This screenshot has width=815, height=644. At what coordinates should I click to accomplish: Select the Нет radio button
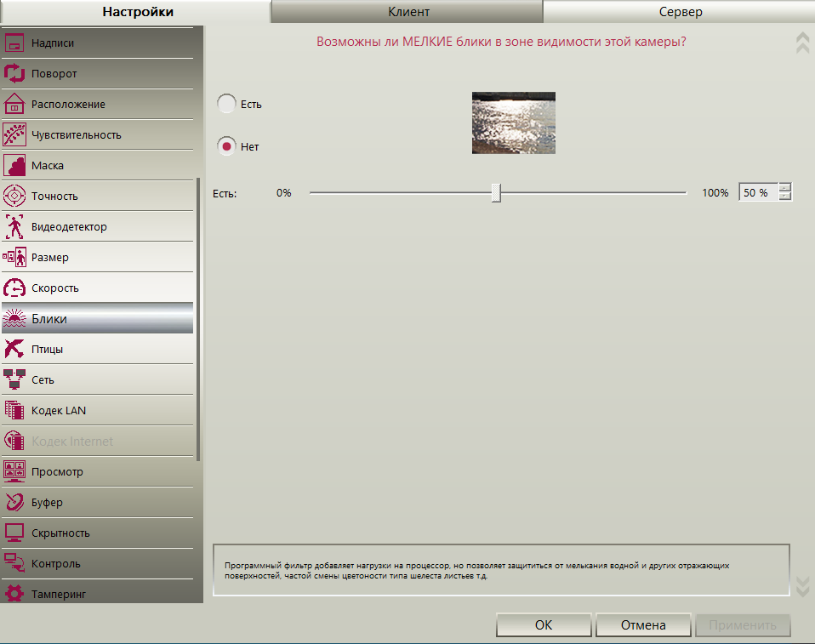point(226,146)
